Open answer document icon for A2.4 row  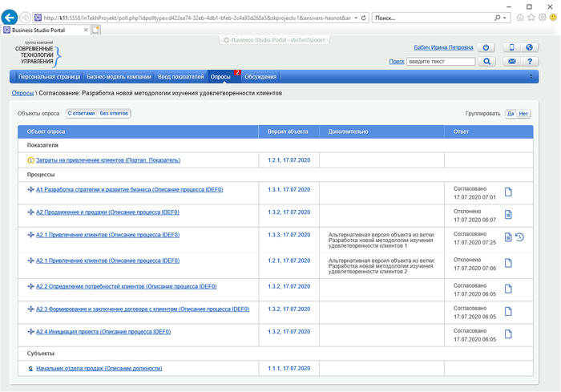[508, 333]
